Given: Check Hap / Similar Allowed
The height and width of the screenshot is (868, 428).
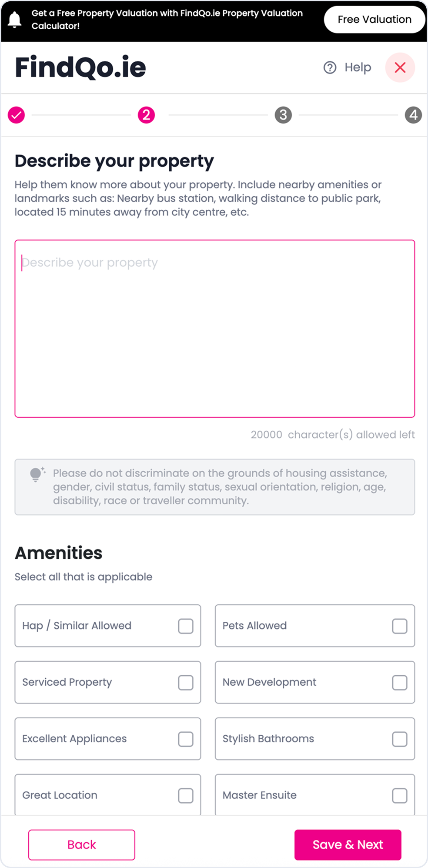Looking at the screenshot, I should pos(185,626).
